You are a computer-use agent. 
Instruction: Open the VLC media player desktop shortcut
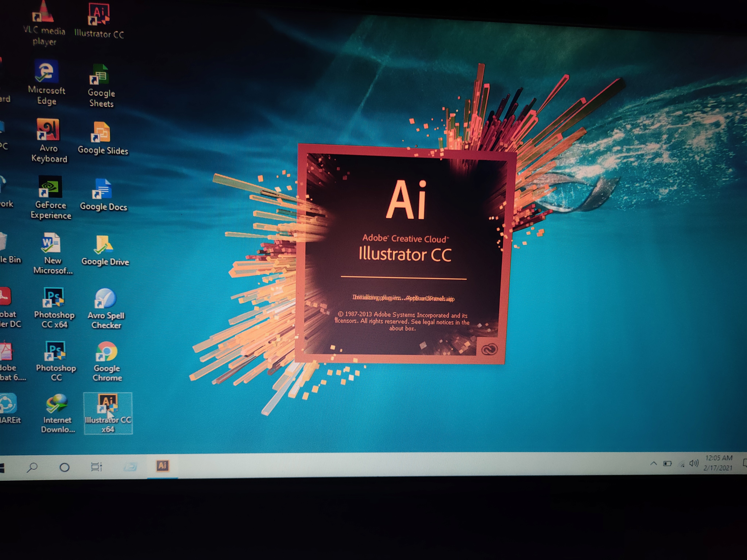point(44,23)
